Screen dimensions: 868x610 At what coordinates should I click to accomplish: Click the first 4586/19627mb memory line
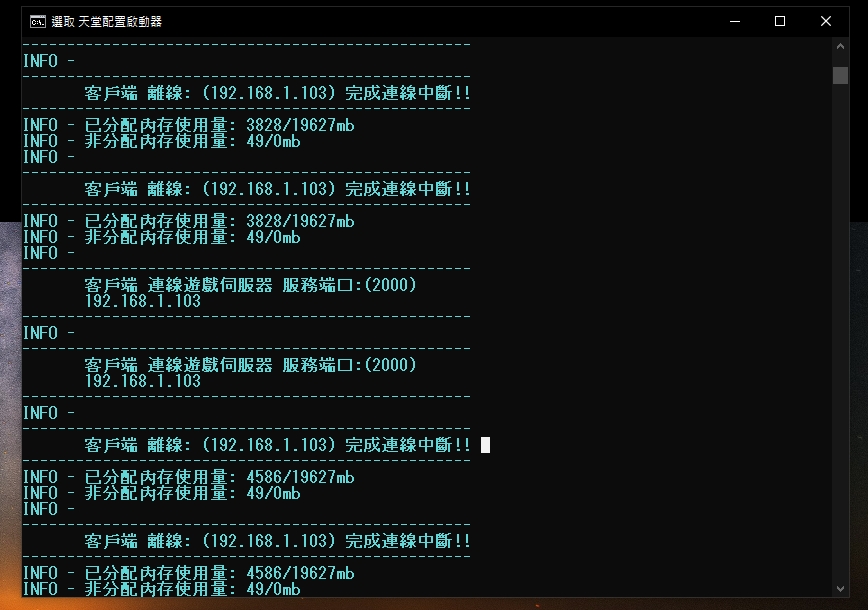coord(189,477)
